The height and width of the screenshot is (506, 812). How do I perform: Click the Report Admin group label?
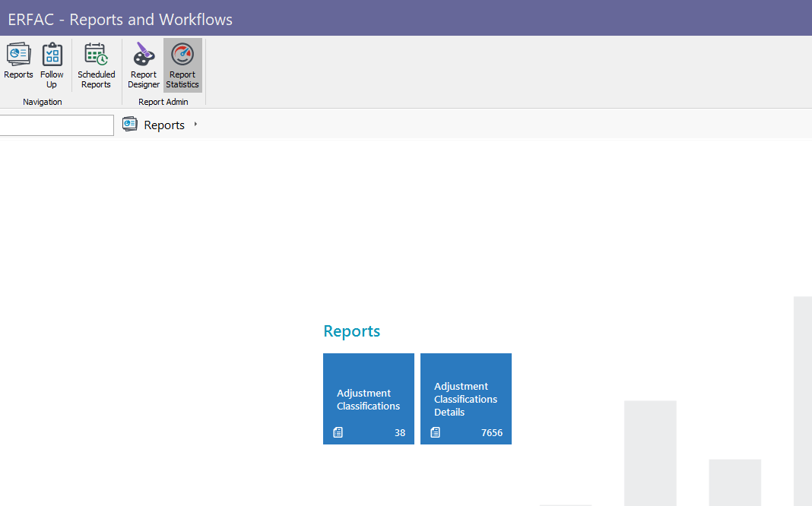[163, 102]
